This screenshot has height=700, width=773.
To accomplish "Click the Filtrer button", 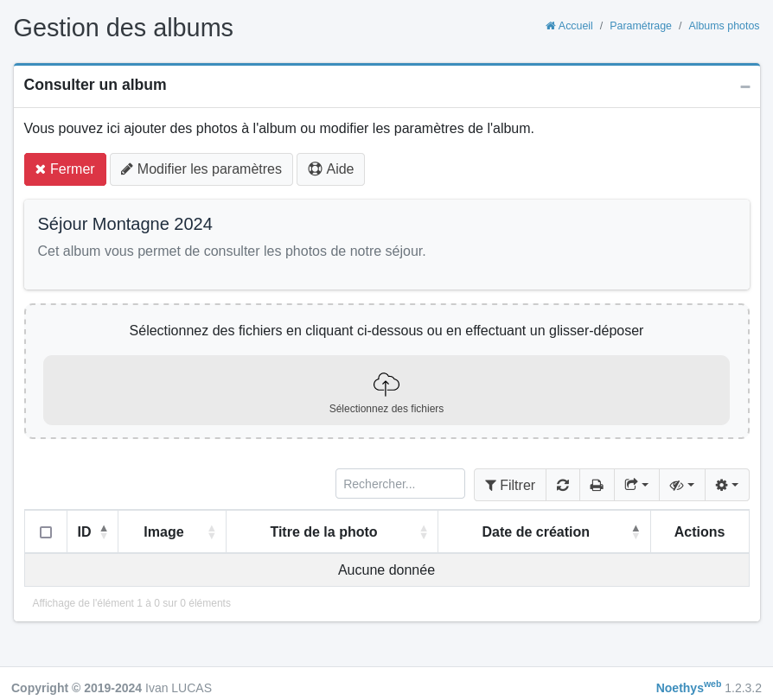I will click(x=510, y=485).
